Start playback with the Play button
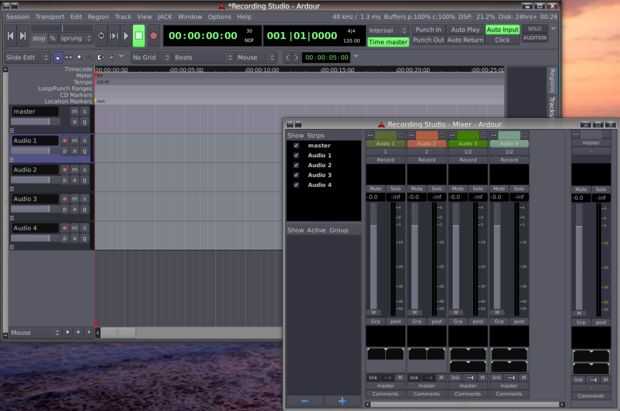Image resolution: width=620 pixels, height=411 pixels. 126,36
